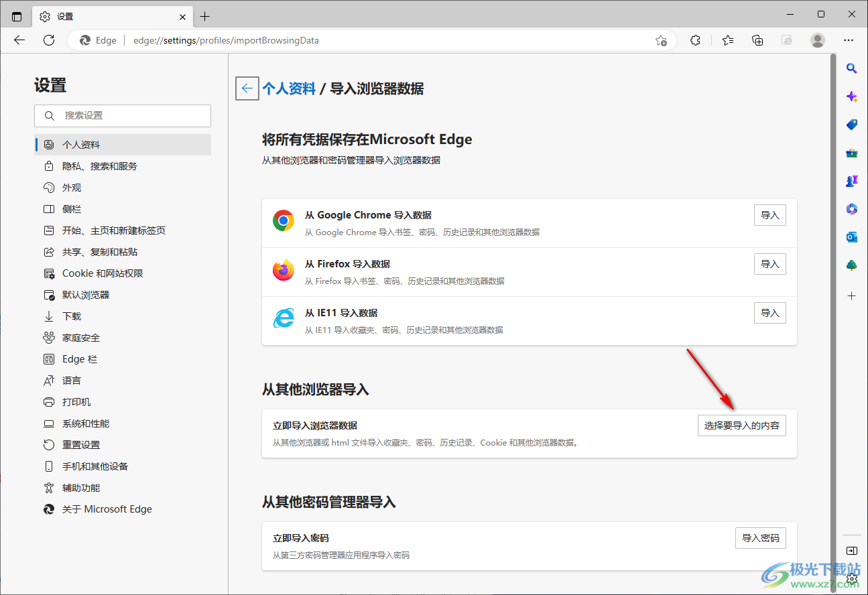
Task: Select the 个人资料 settings category
Action: pyautogui.click(x=123, y=145)
